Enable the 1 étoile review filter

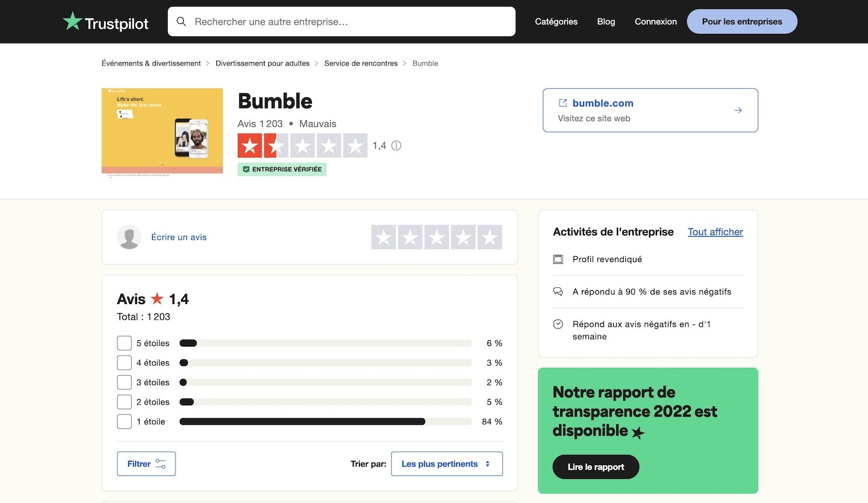(x=124, y=421)
